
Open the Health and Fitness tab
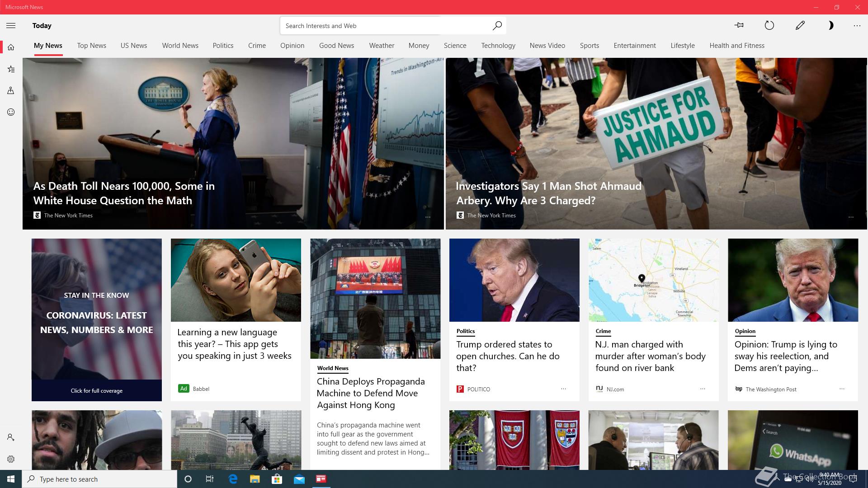coord(737,46)
